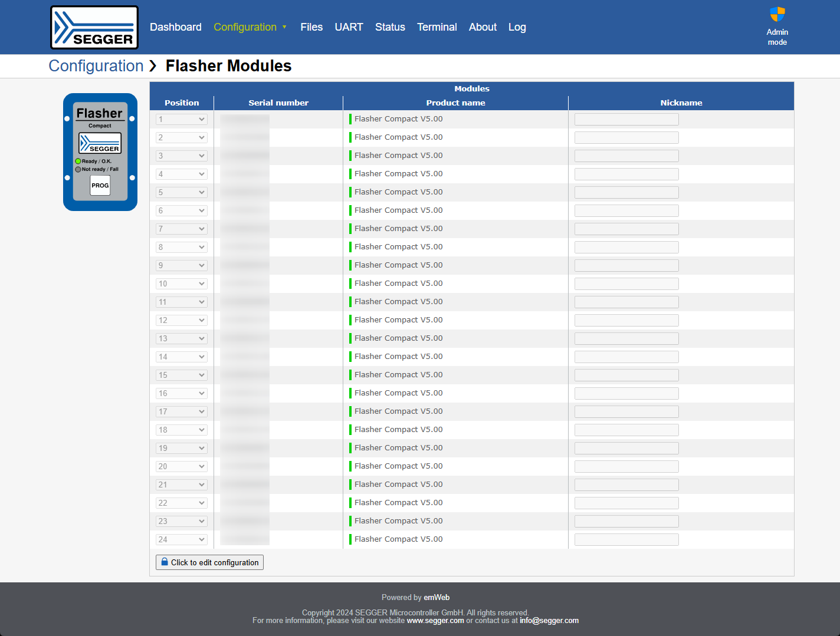This screenshot has height=636, width=840.
Task: Open the www.segger.com website link
Action: 435,621
